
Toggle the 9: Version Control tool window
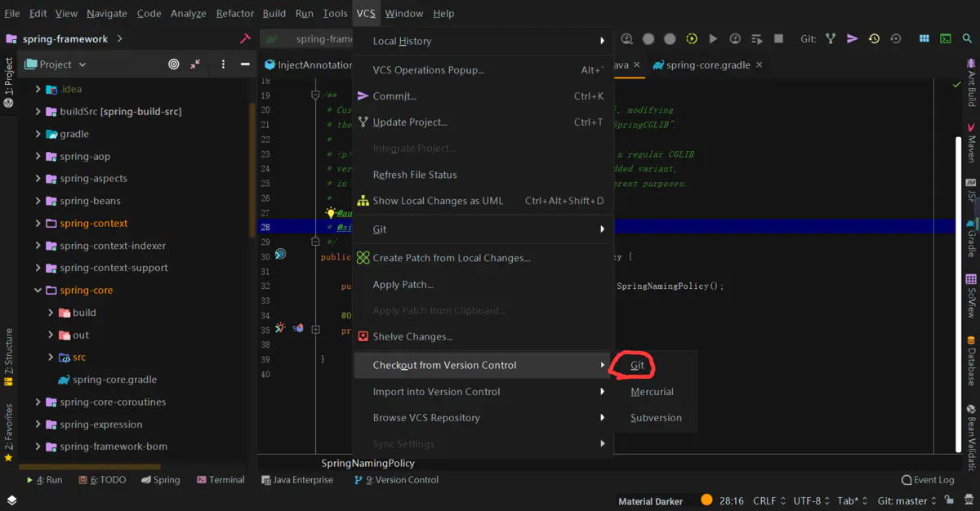click(396, 480)
